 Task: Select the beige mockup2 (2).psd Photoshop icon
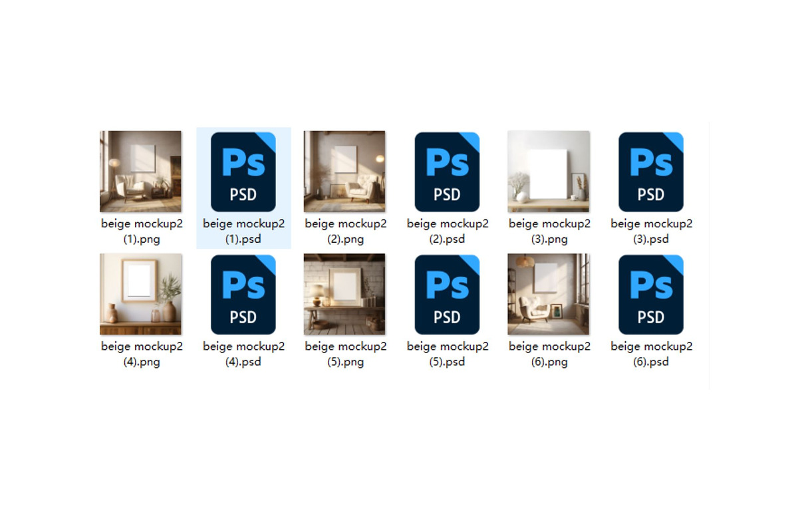pos(448,172)
